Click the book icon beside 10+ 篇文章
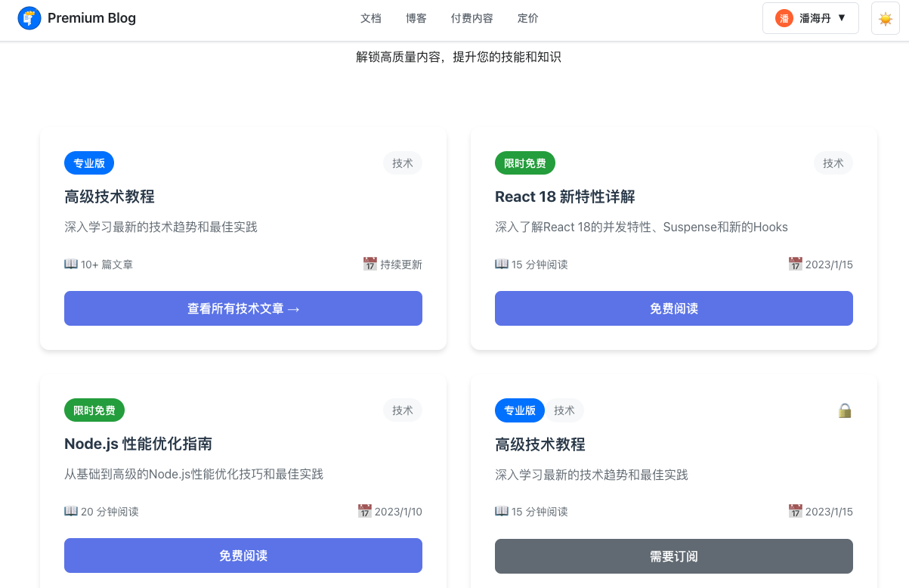Screen dimensions: 909x588 click(71, 264)
